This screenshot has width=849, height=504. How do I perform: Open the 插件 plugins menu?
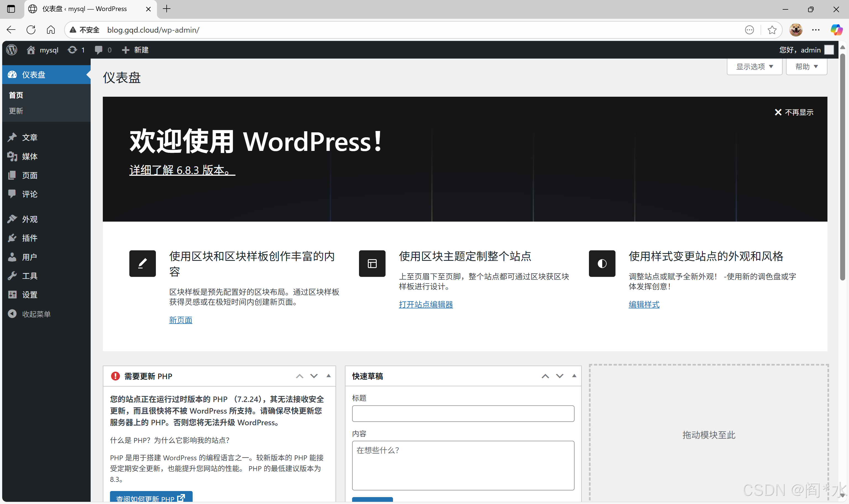30,238
